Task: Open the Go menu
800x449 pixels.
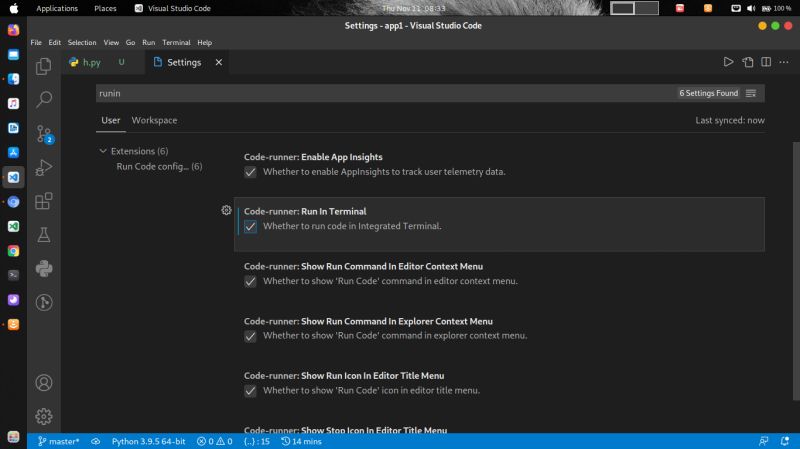Action: point(130,42)
